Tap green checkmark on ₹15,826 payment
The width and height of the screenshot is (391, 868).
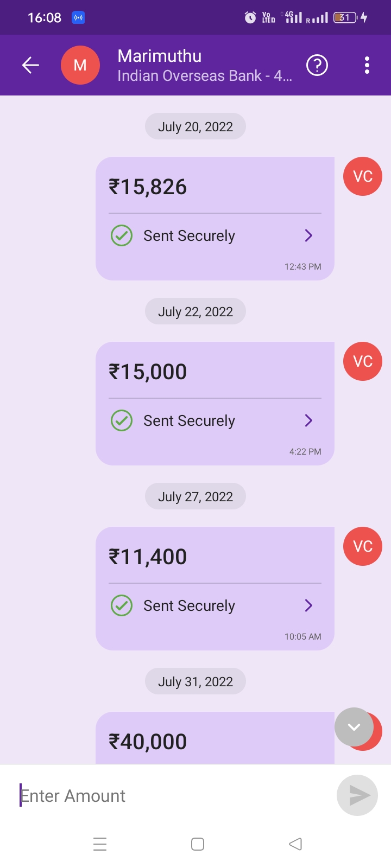pos(122,236)
